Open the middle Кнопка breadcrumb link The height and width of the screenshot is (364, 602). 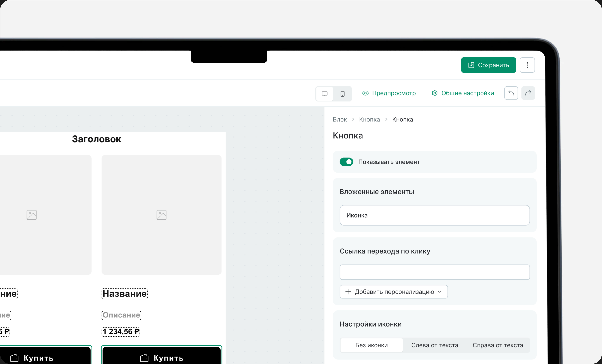[369, 119]
